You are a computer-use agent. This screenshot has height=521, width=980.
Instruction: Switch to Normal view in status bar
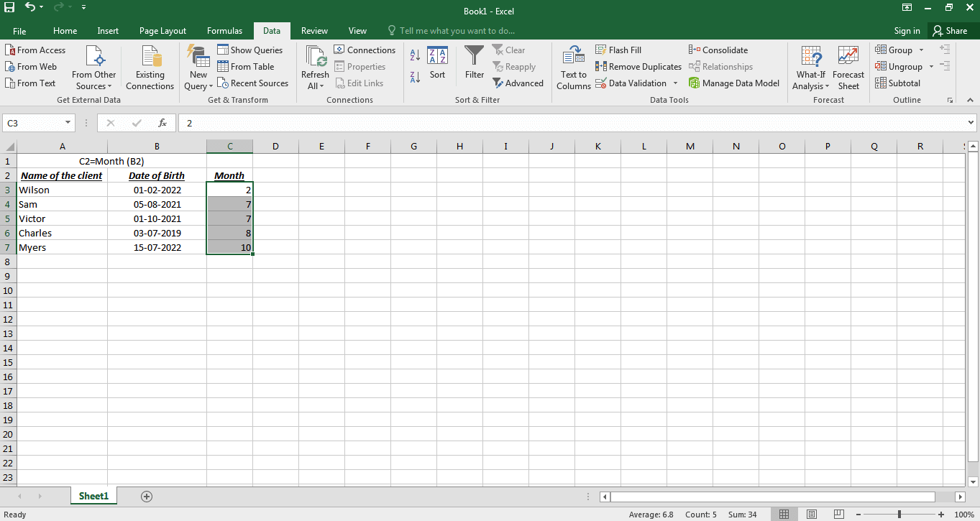(x=784, y=515)
